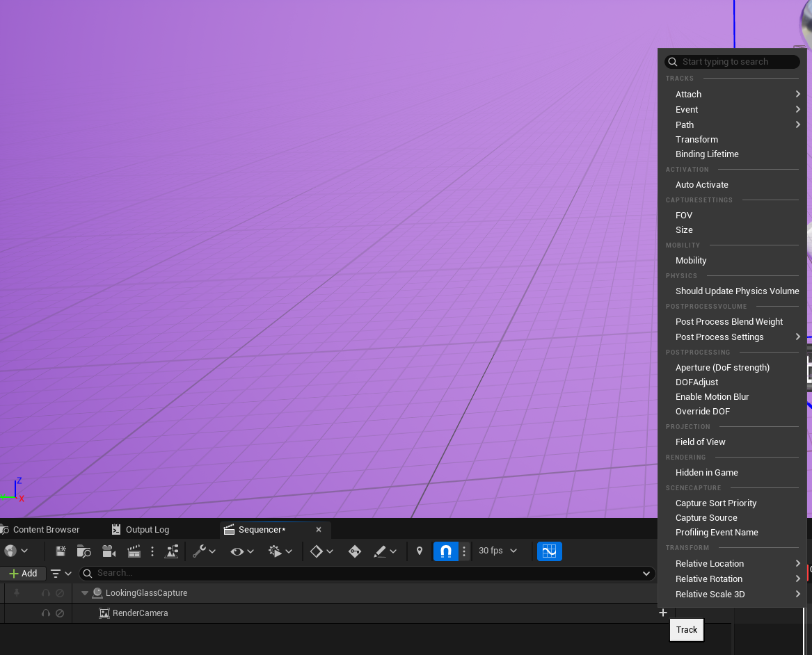Open the 30 fps frame rate dropdown
812x655 pixels.
tap(498, 551)
